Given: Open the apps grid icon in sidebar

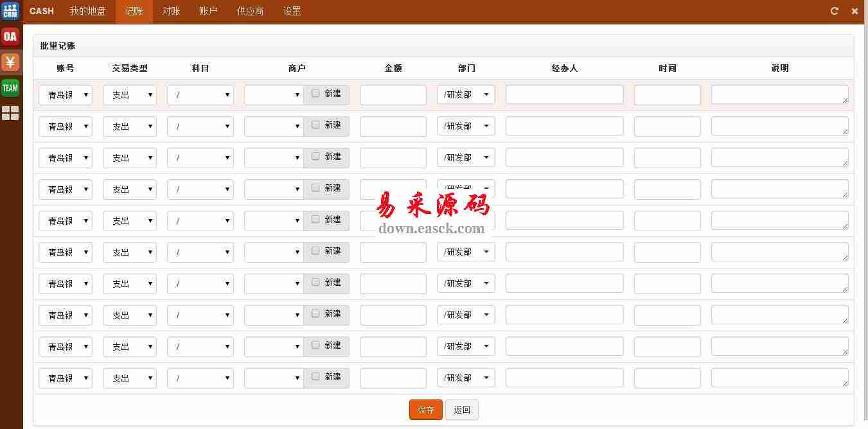Looking at the screenshot, I should (10, 114).
